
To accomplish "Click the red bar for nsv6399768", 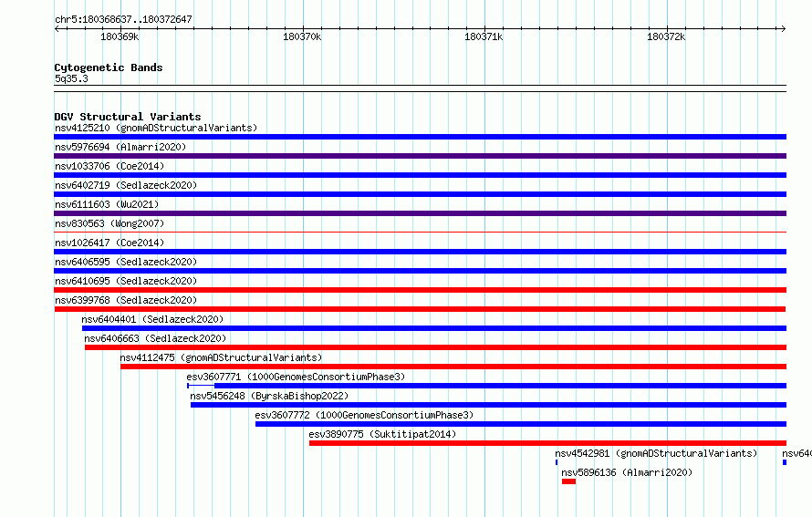I will (420, 309).
